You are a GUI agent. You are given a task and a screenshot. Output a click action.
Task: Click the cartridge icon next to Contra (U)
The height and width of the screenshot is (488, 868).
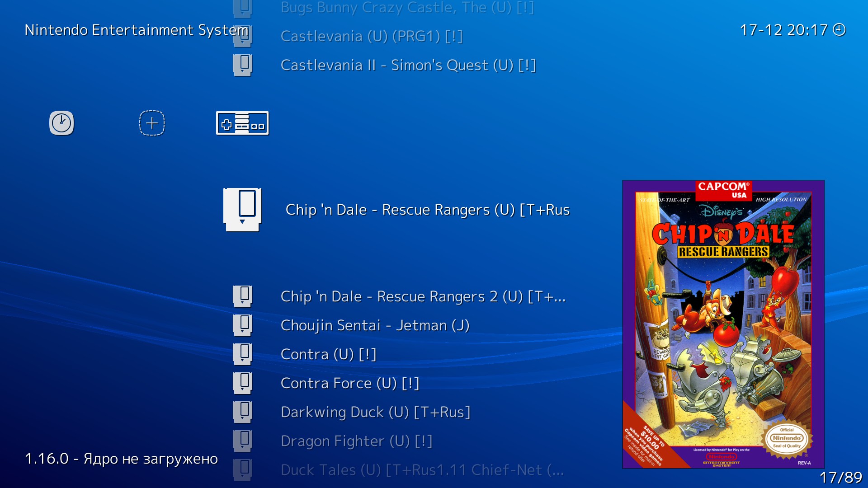(x=242, y=354)
